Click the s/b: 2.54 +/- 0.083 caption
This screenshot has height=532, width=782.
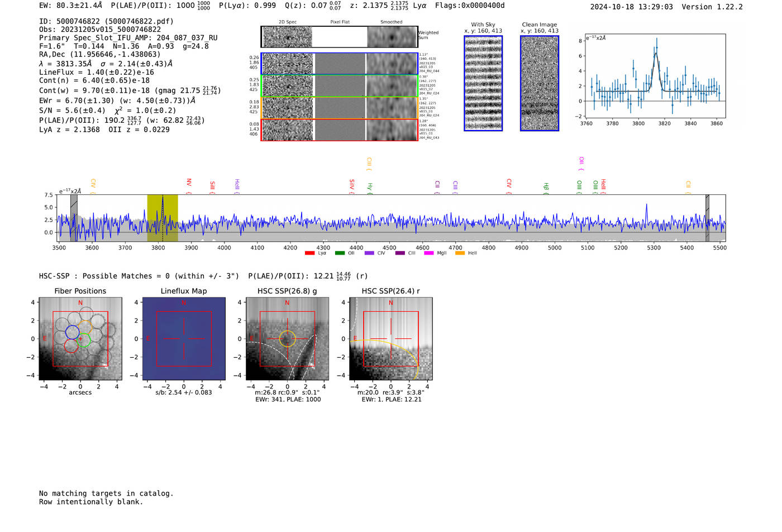[x=184, y=392]
